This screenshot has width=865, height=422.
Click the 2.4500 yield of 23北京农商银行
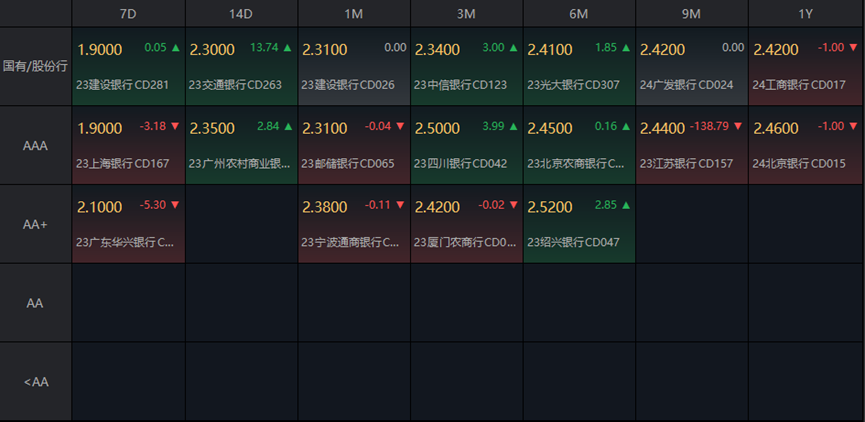(550, 128)
